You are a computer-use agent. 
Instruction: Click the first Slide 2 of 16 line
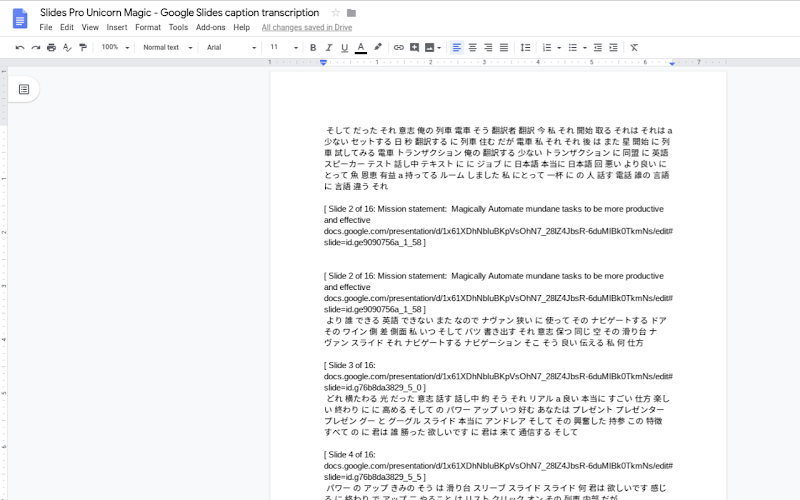coord(493,209)
